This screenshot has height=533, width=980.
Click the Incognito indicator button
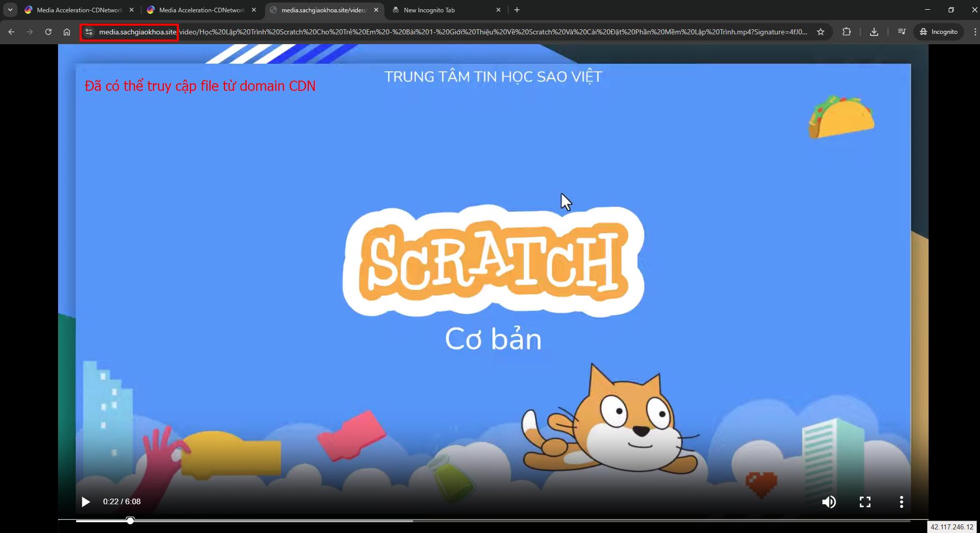click(938, 32)
